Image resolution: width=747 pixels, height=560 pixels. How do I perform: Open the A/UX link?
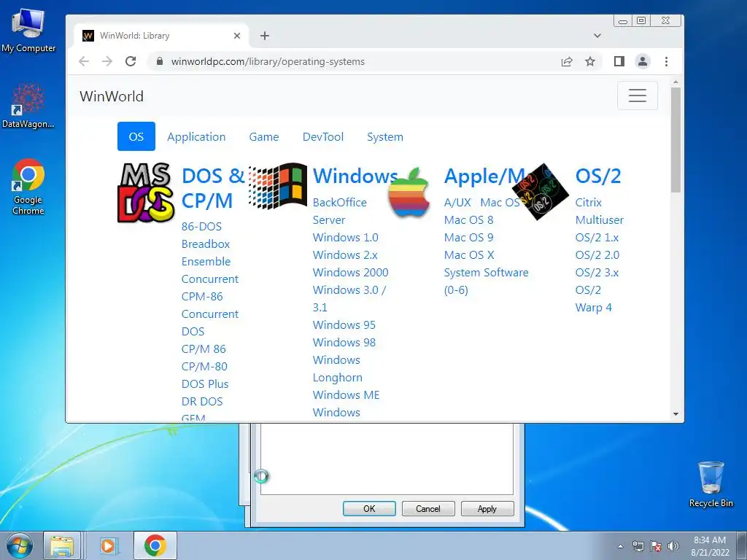pyautogui.click(x=457, y=203)
